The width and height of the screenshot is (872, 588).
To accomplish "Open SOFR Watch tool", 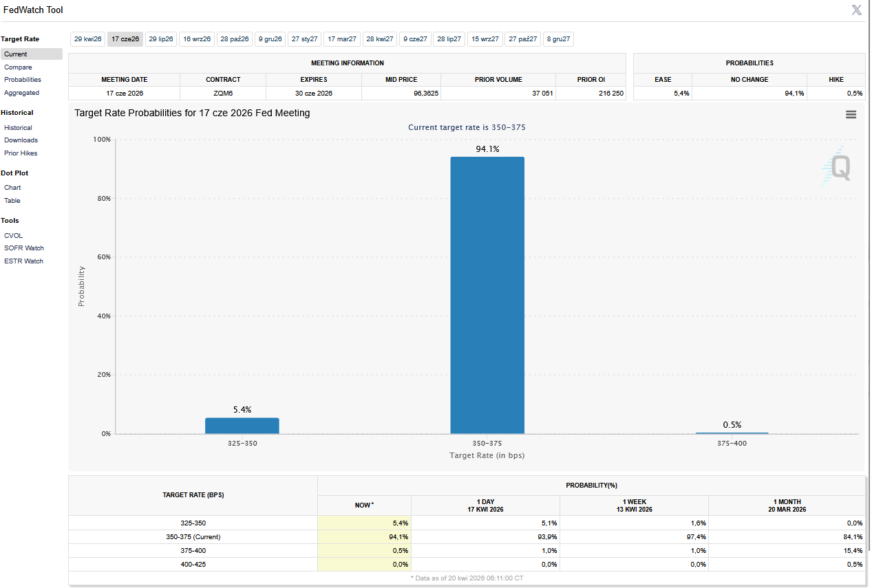I will tap(23, 248).
